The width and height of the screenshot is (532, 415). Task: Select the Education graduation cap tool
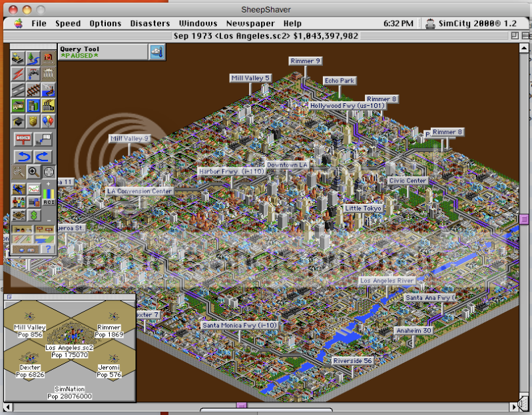[17, 121]
